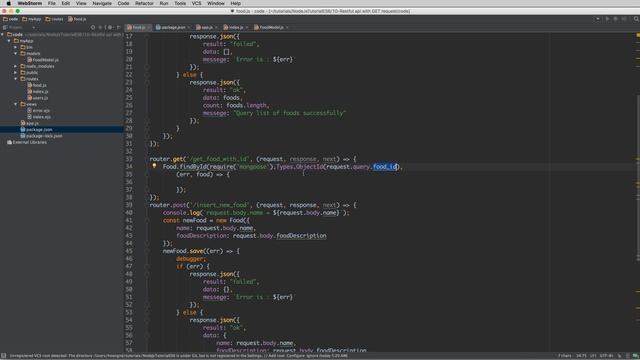The image size is (640, 360).
Task: Click the 'code' breadcrumb in navigation bar
Action: coord(11,19)
